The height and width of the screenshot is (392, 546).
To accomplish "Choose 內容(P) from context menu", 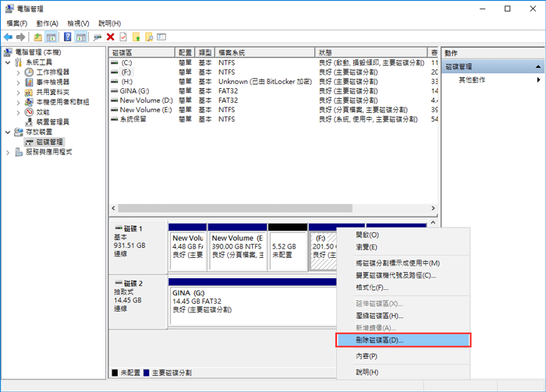I will (x=403, y=356).
